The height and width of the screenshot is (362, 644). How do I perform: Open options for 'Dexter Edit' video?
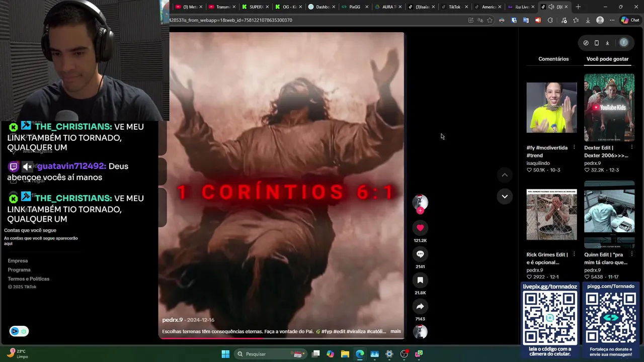click(x=631, y=148)
